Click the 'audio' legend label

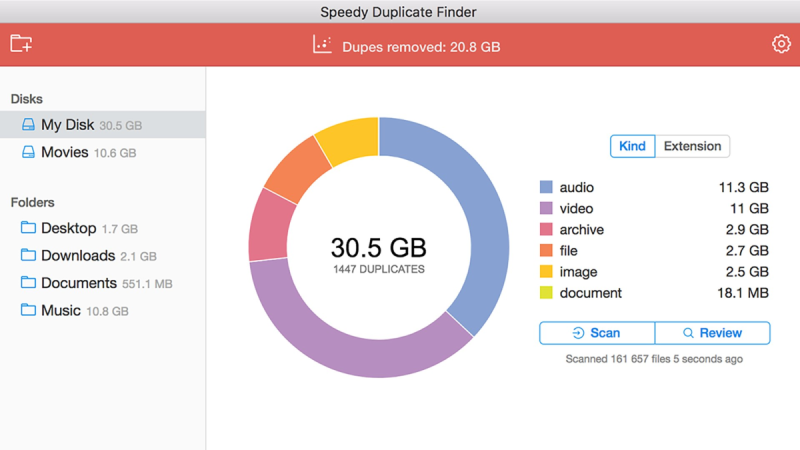577,187
